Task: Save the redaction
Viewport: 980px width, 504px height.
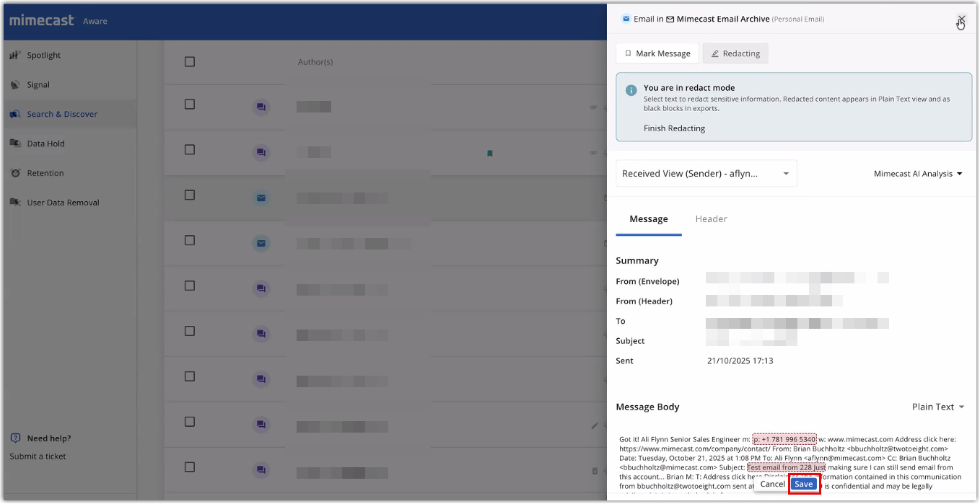Action: [804, 484]
